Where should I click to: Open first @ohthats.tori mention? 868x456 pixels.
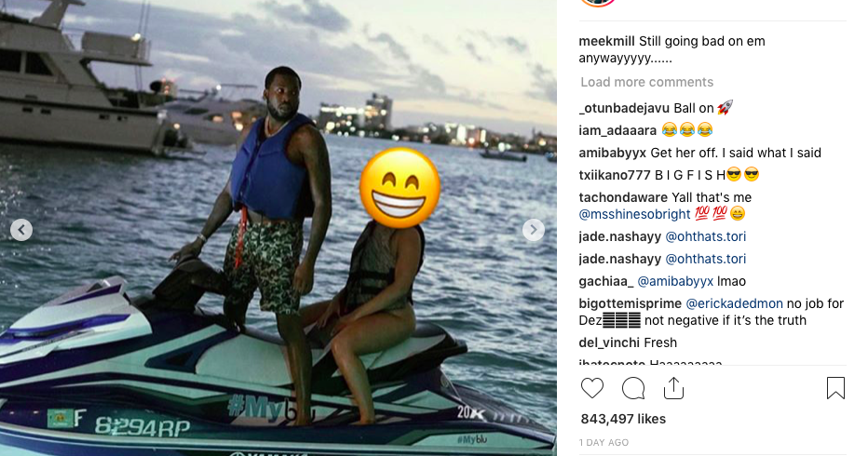coord(705,236)
